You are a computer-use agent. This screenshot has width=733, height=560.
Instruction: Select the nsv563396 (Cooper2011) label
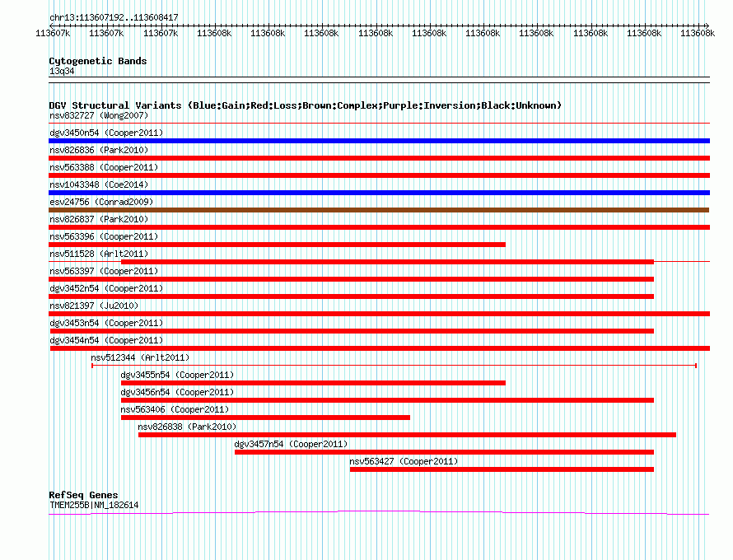point(104,236)
